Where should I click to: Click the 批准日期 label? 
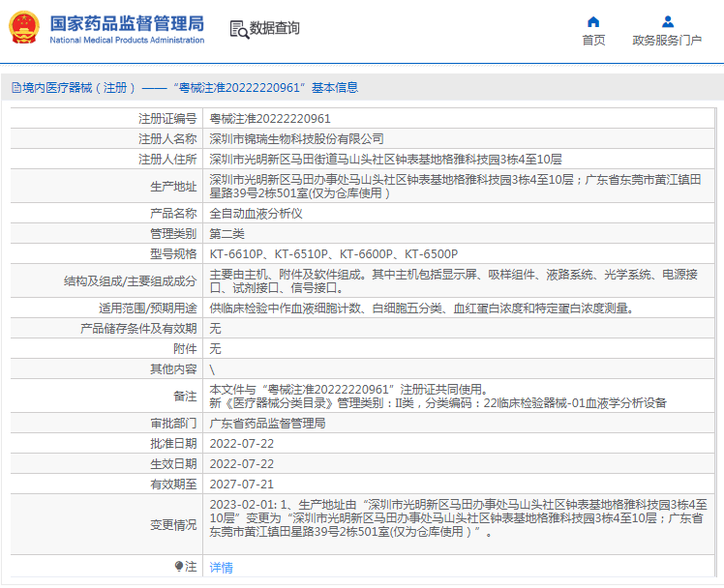[x=173, y=444]
